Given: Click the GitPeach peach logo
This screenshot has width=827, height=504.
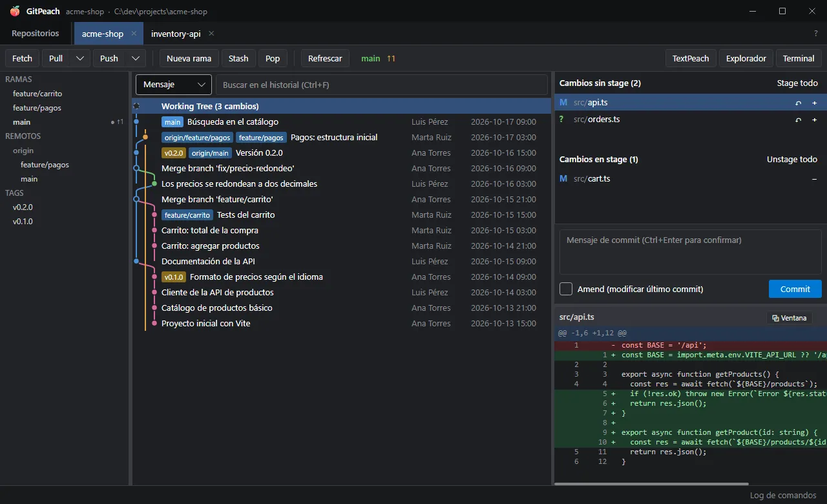Looking at the screenshot, I should click(15, 11).
